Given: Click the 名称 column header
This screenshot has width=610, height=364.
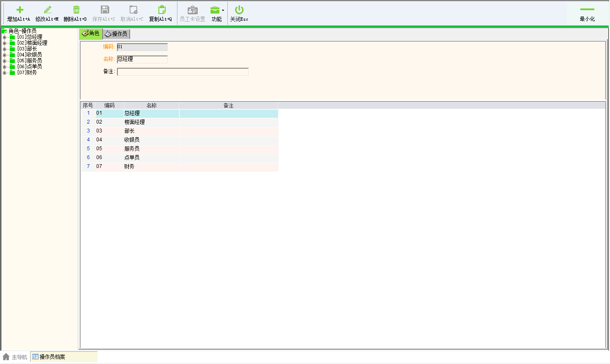Looking at the screenshot, I should (x=152, y=105).
